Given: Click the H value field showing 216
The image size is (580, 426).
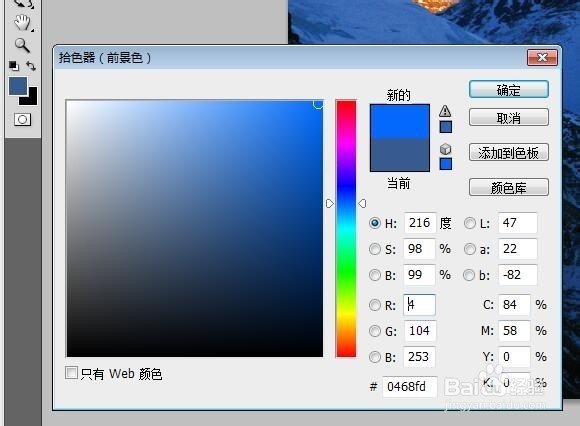Looking at the screenshot, I should (x=419, y=223).
